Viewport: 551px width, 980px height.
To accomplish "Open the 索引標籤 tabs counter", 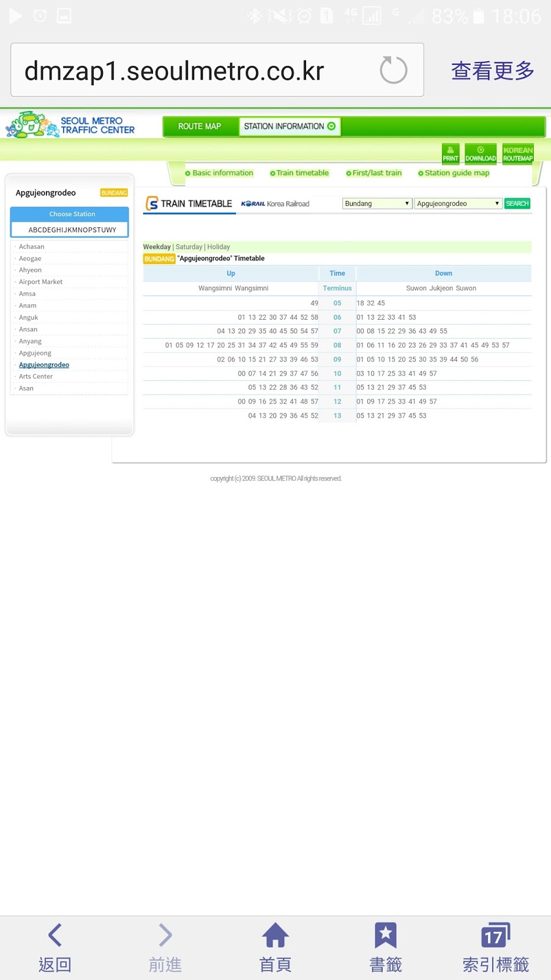I will click(496, 948).
